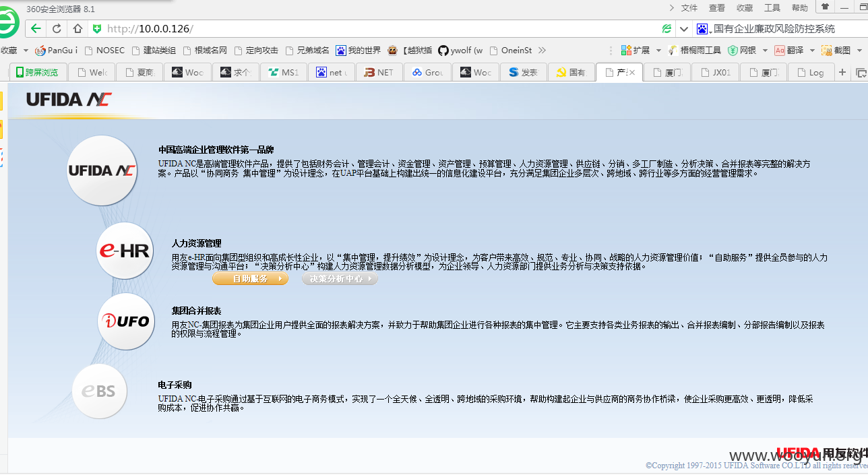Open the tab list window icon
This screenshot has width=868, height=475.
(861, 72)
